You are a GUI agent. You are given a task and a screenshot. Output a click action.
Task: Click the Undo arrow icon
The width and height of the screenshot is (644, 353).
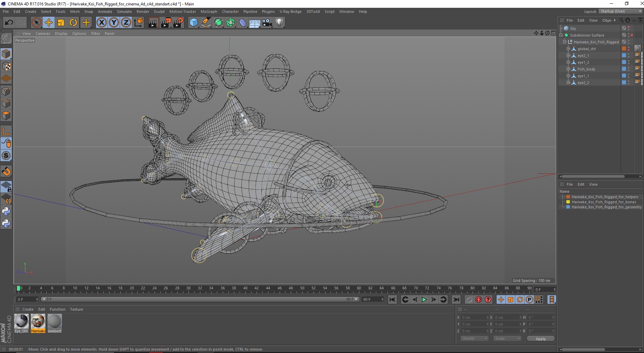(x=9, y=23)
